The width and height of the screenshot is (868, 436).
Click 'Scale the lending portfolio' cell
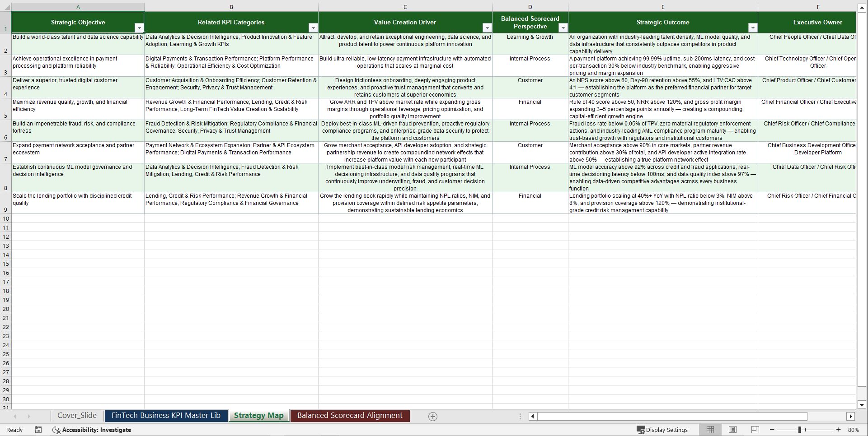[78, 203]
